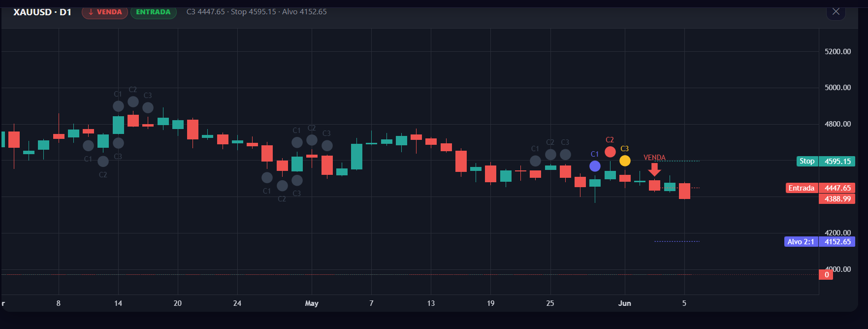Click the red VENDA down-arrow signal

coord(654,169)
